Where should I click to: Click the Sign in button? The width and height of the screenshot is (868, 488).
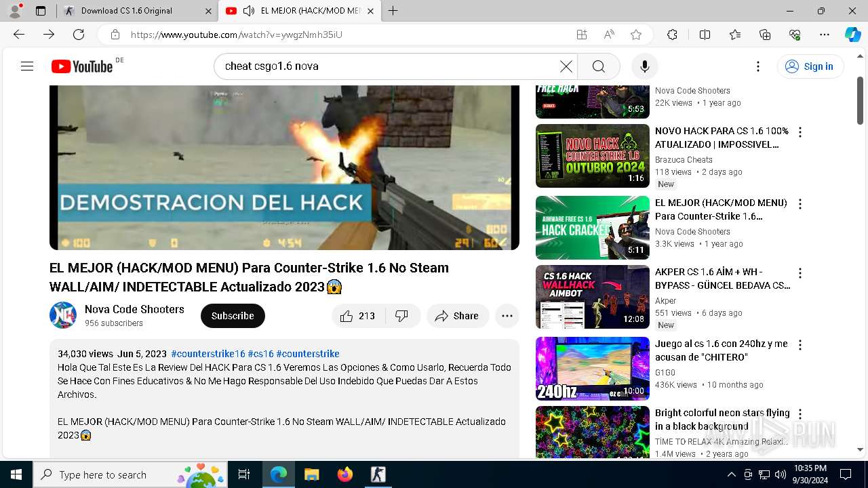(810, 66)
